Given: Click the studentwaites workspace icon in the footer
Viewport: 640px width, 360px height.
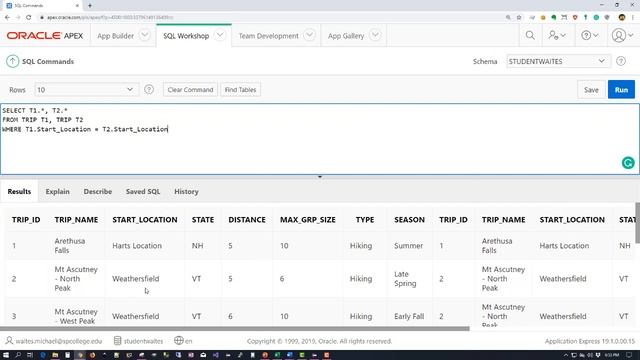Looking at the screenshot, I should 118,340.
